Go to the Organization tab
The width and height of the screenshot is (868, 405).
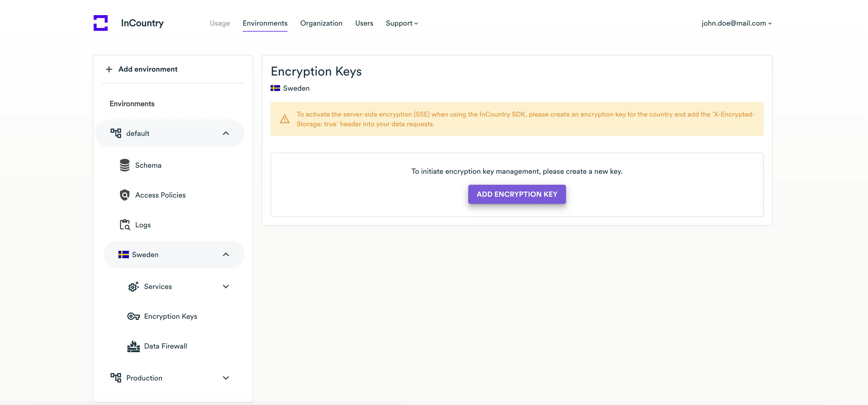[x=321, y=23]
